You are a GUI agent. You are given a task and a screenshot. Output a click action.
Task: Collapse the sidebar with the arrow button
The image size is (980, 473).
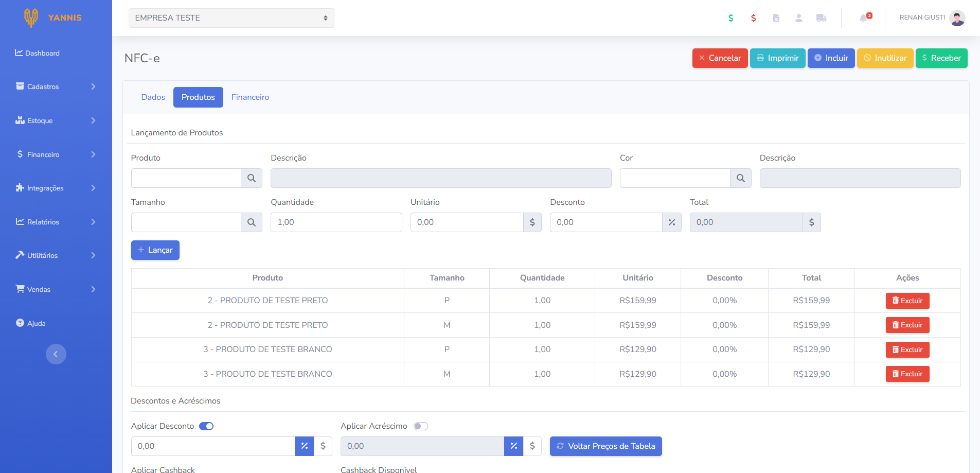[x=56, y=354]
